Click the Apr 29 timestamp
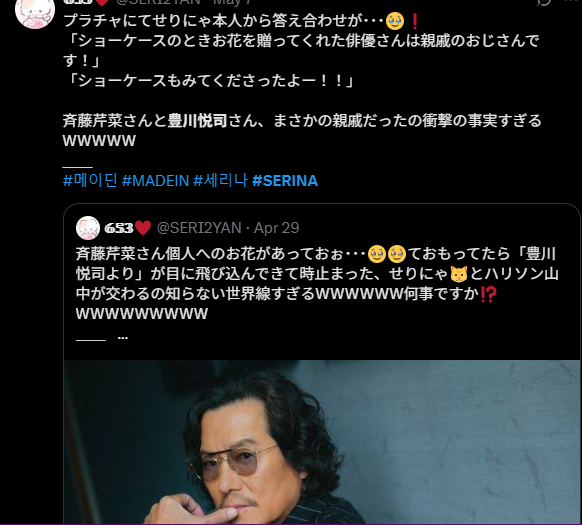582x525 pixels. coord(277,228)
